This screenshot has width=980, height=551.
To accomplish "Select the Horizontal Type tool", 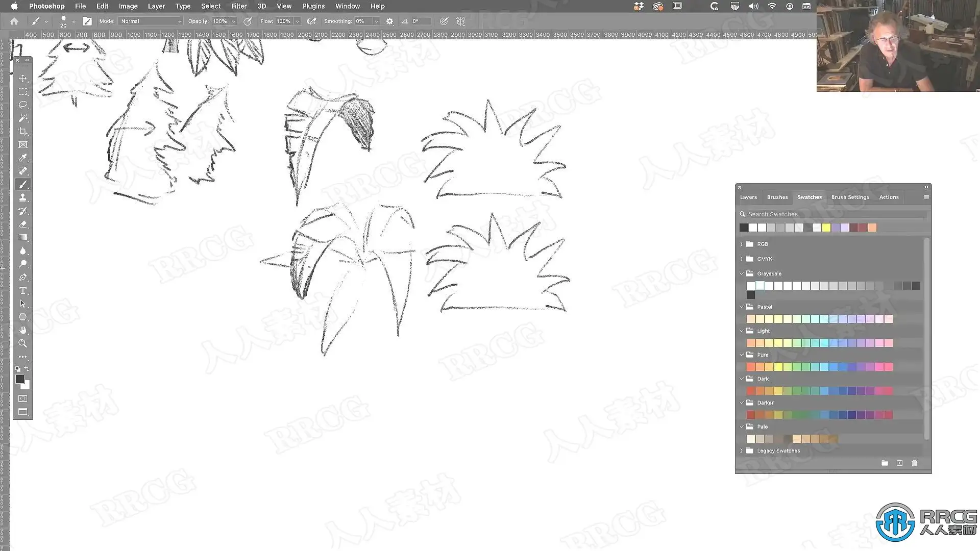I will pos(23,290).
